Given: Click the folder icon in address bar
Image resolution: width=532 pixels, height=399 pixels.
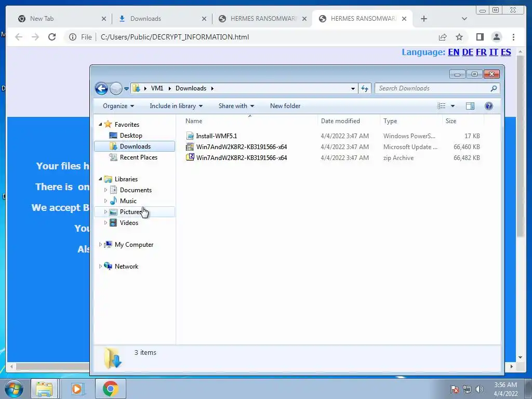Looking at the screenshot, I should (137, 88).
